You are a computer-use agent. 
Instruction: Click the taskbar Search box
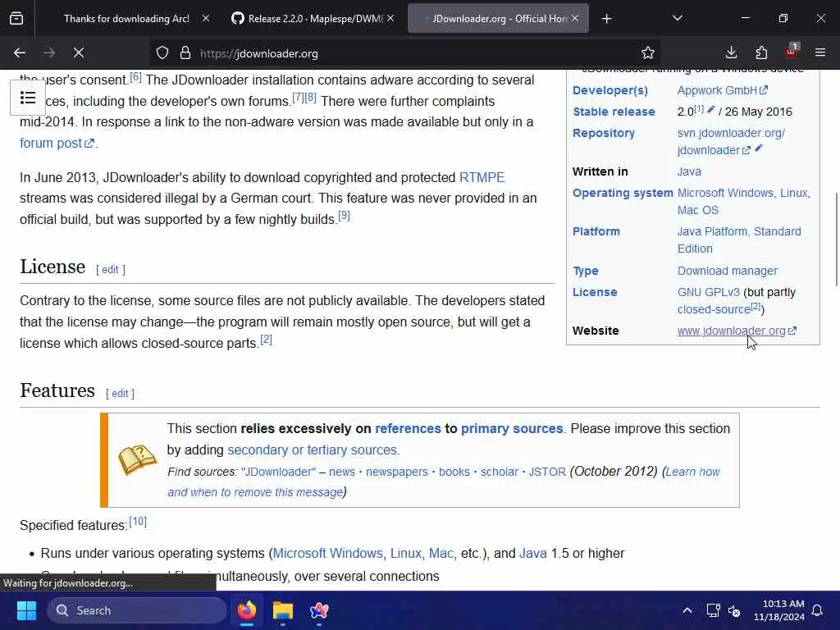(x=137, y=610)
